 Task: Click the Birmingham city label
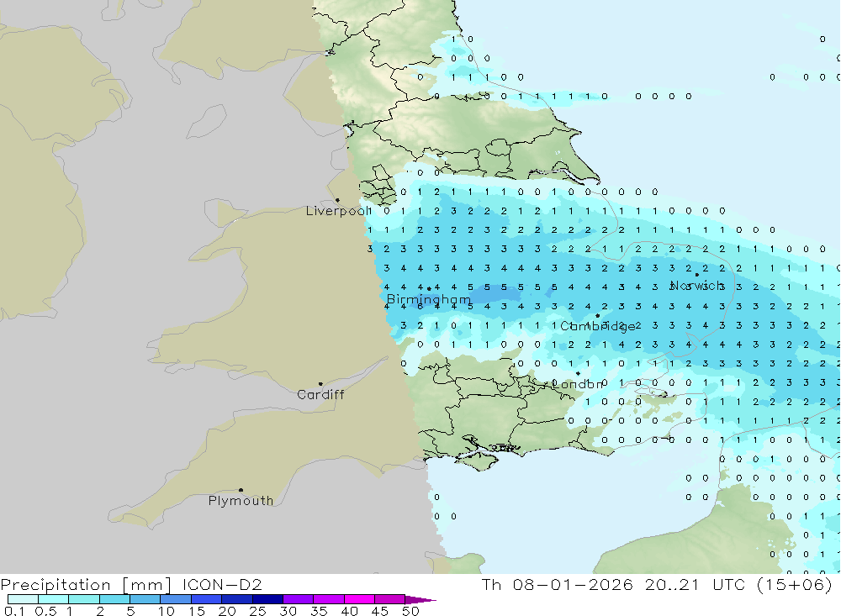(429, 299)
